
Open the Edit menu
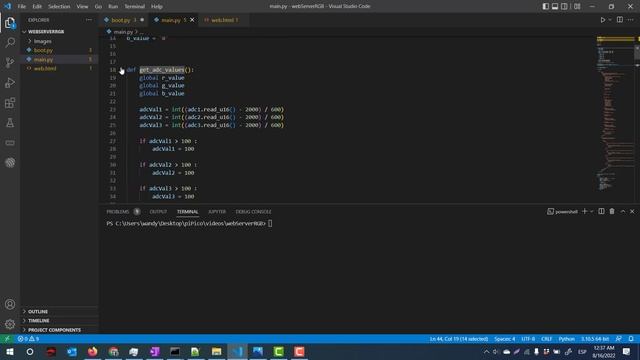point(37,7)
